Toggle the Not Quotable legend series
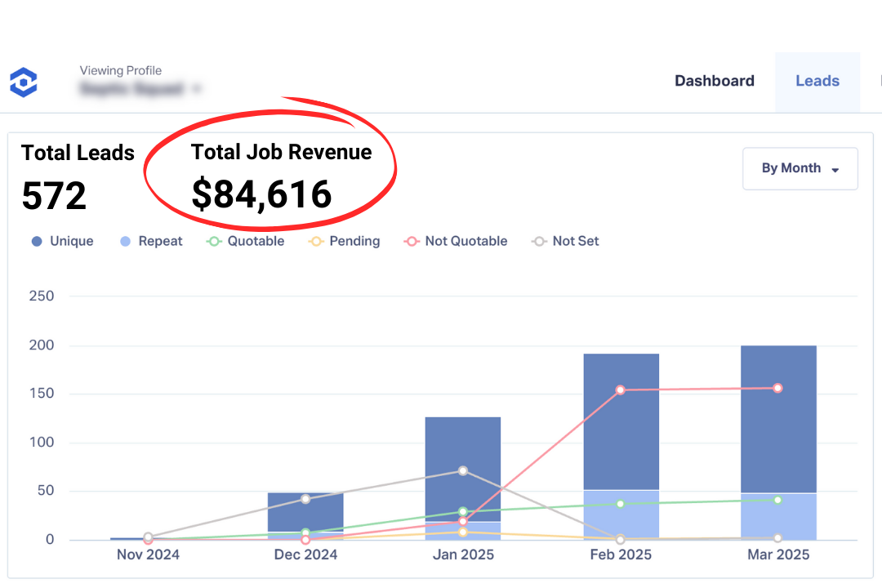This screenshot has width=882, height=588. (x=456, y=241)
